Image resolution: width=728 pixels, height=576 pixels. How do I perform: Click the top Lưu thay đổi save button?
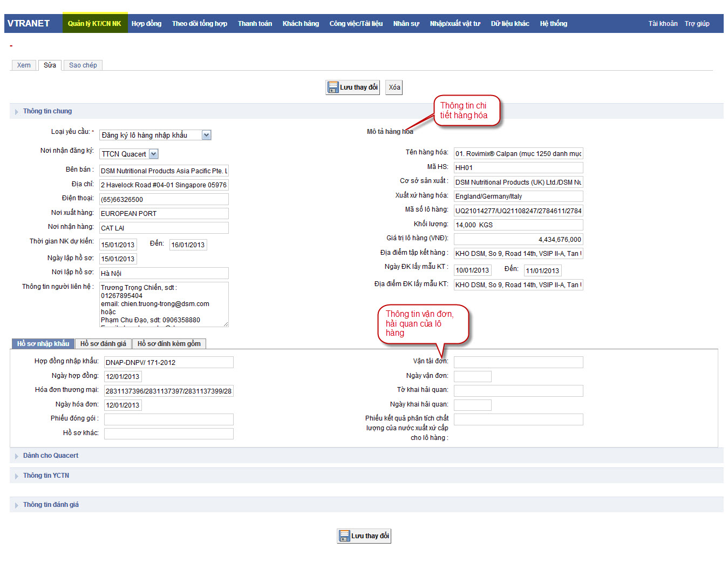click(x=353, y=87)
